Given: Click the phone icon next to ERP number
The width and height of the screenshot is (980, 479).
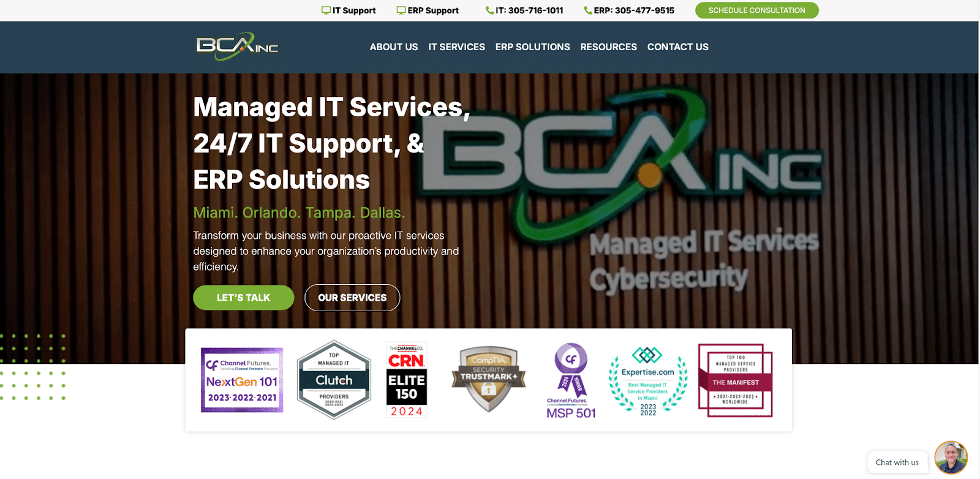Looking at the screenshot, I should click(588, 10).
